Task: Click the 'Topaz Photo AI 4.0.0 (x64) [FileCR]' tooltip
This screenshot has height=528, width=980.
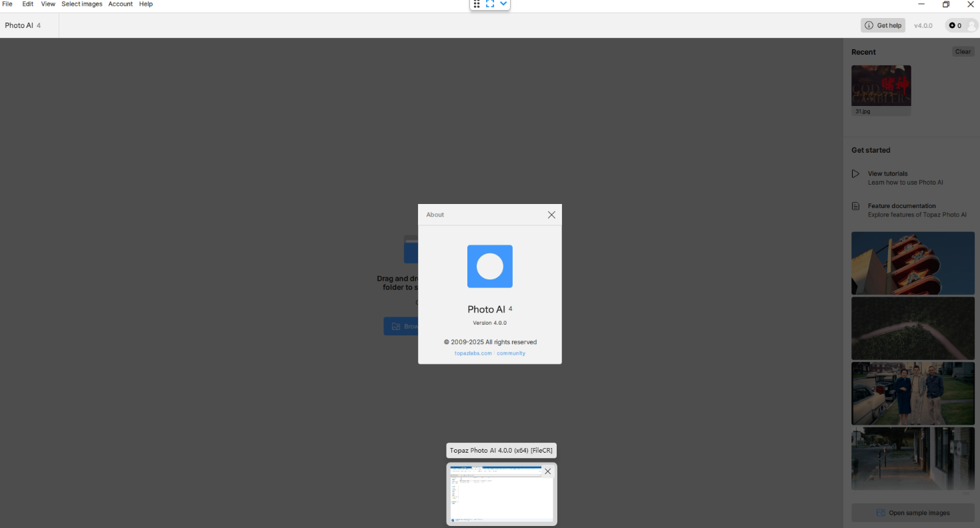Action: point(501,451)
